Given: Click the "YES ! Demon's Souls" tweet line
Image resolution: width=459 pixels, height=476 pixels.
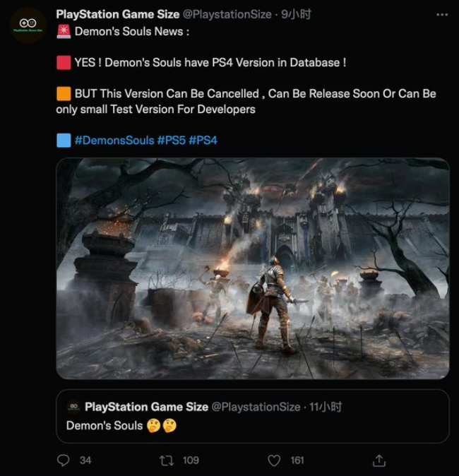Looking at the screenshot, I should 210,63.
